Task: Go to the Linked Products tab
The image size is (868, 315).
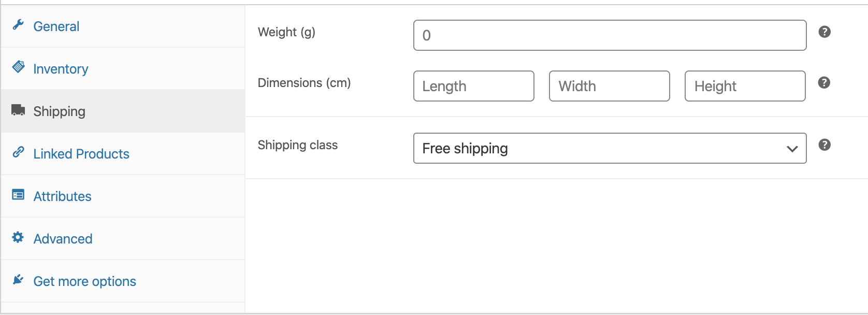Action: [x=81, y=154]
